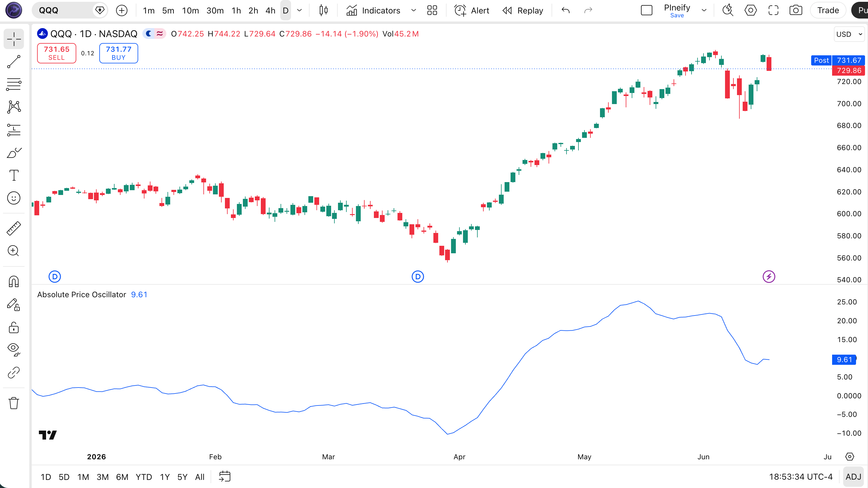Take a chart snapshot with camera icon

pos(796,10)
